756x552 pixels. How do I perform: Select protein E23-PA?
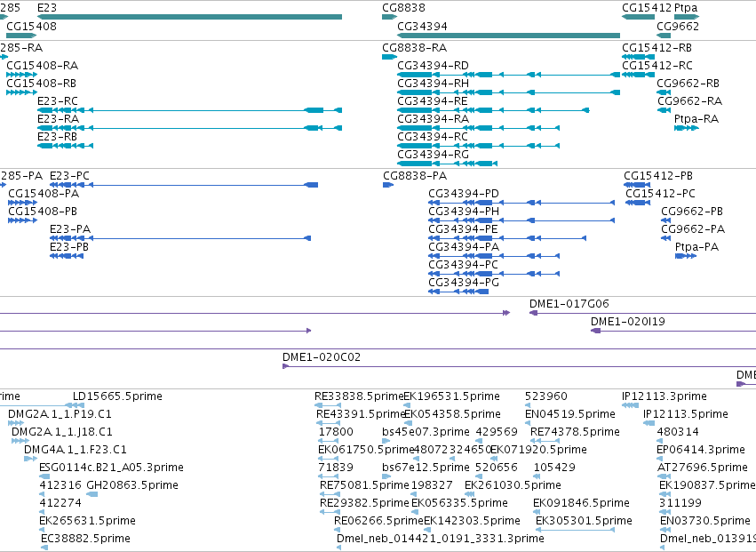[x=180, y=238]
